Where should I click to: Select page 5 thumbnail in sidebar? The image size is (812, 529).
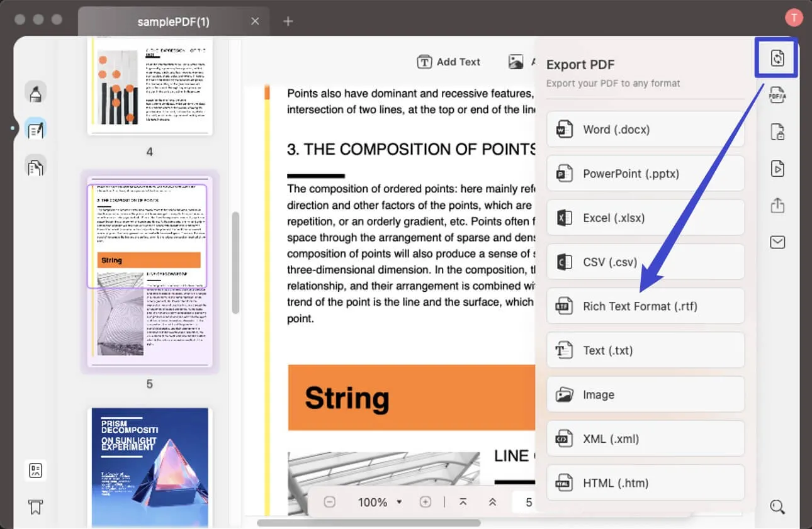tap(150, 269)
